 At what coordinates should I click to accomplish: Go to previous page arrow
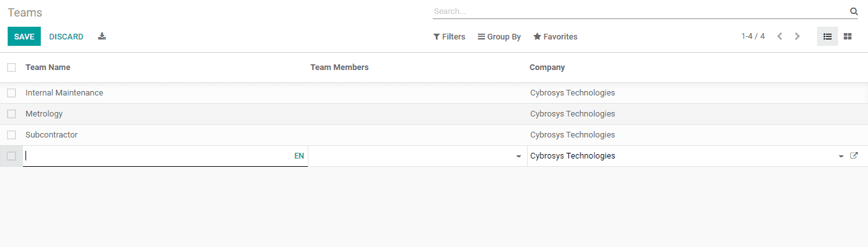point(779,36)
